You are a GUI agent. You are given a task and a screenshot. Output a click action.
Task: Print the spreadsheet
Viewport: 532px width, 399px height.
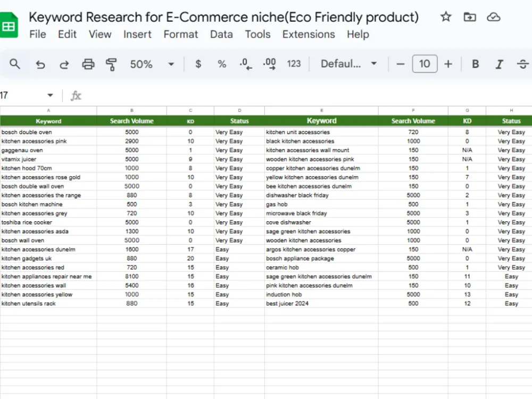(88, 64)
